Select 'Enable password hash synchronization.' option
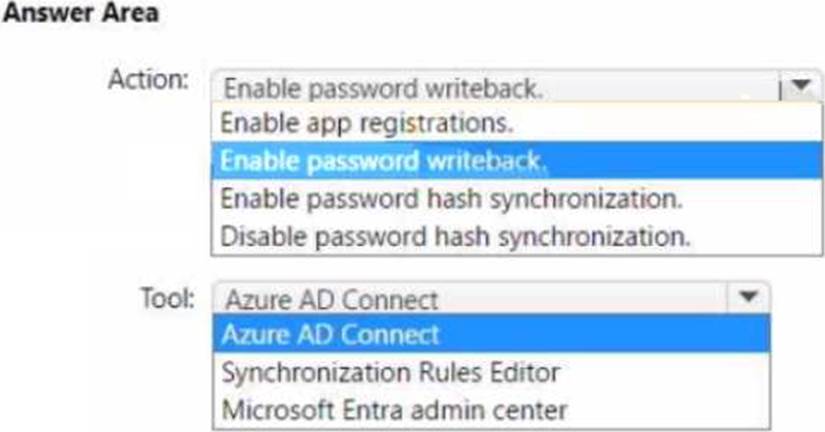Viewport: 825px width, 432px height. coord(451,198)
